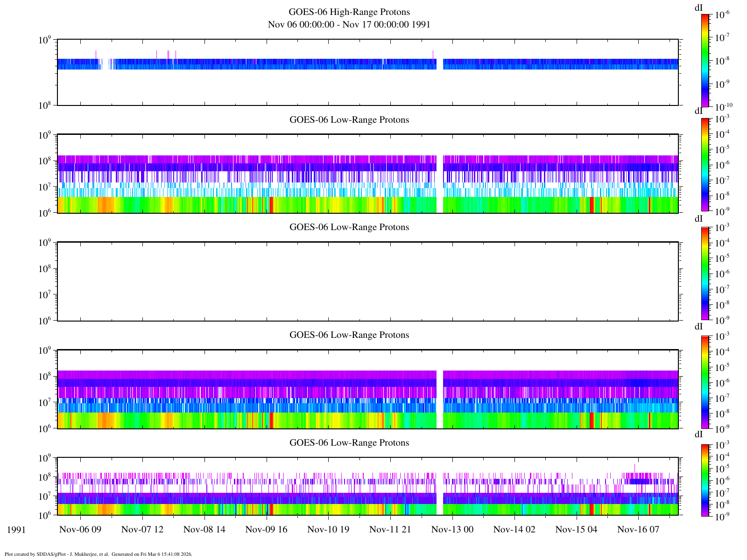Select the Nov-07 12 time axis label
747x560 pixels.
[x=142, y=529]
